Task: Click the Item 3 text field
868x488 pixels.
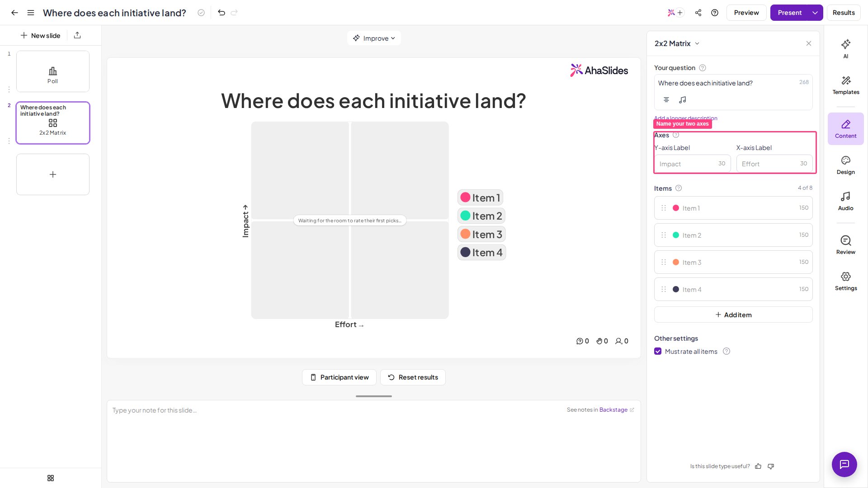Action: click(733, 262)
